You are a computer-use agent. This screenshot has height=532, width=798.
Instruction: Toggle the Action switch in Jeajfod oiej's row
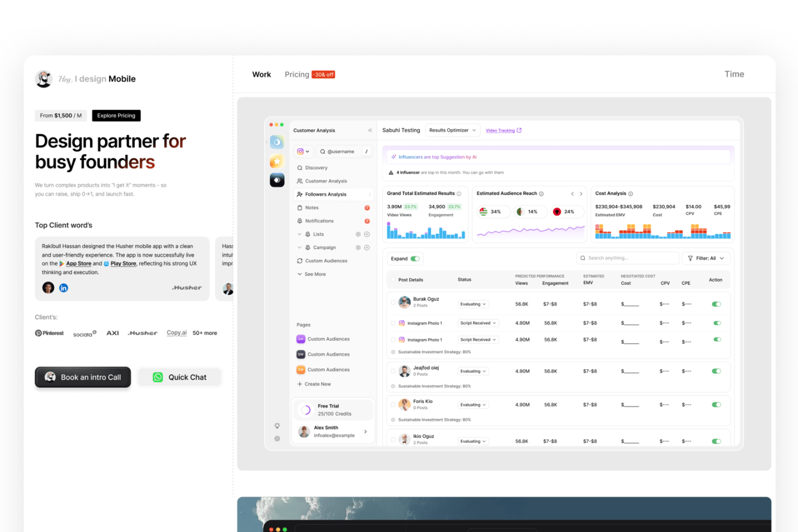(x=717, y=371)
